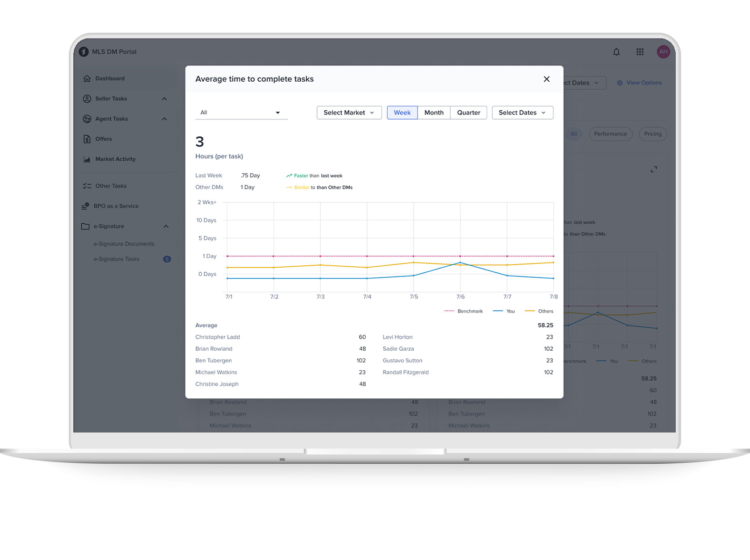The height and width of the screenshot is (560, 750).
Task: Close the average time dialog
Action: click(x=546, y=79)
